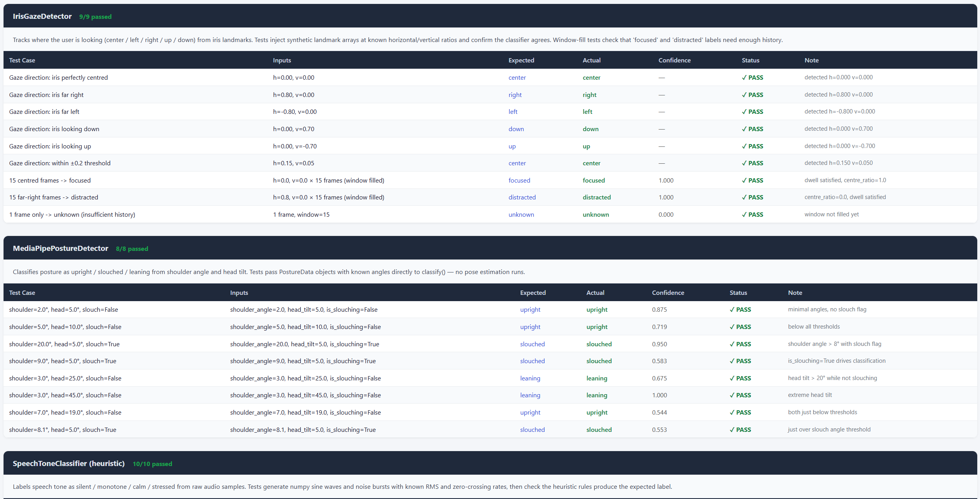Click the MediaPipePostureDetector section header
This screenshot has height=499, width=980.
coord(60,248)
